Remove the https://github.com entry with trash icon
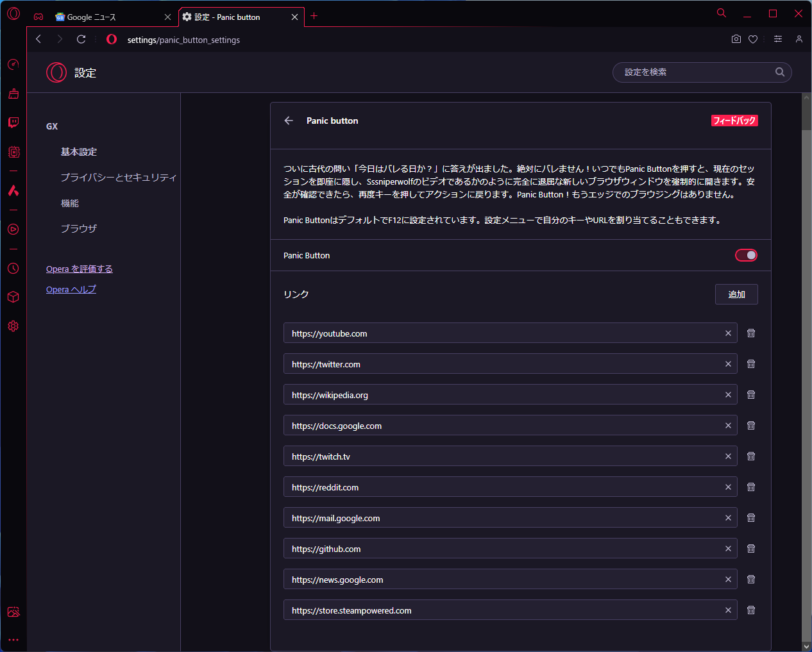This screenshot has width=812, height=652. pos(751,549)
